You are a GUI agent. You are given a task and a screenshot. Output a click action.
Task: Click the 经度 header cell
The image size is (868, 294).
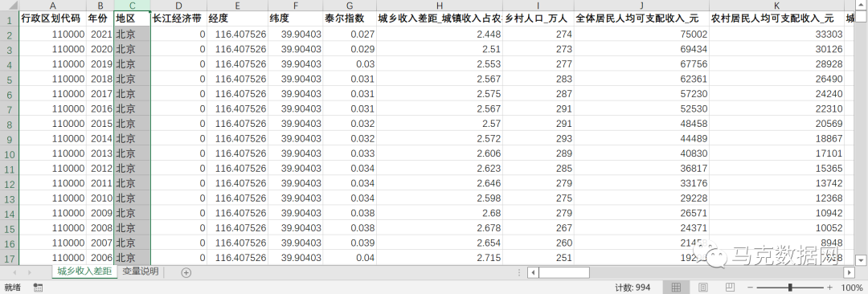pos(237,18)
